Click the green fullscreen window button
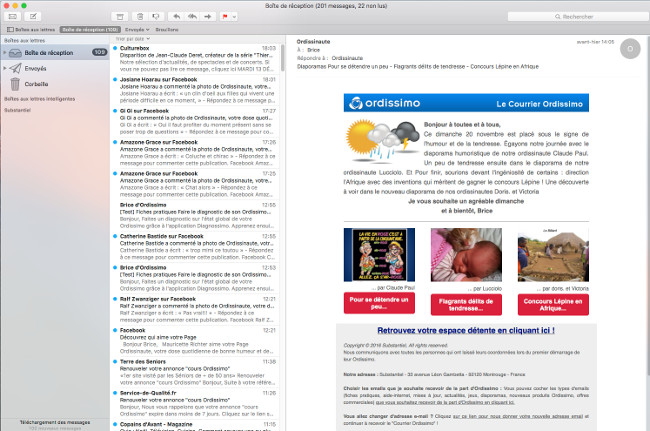Image resolution: width=650 pixels, height=431 pixels. [24, 5]
